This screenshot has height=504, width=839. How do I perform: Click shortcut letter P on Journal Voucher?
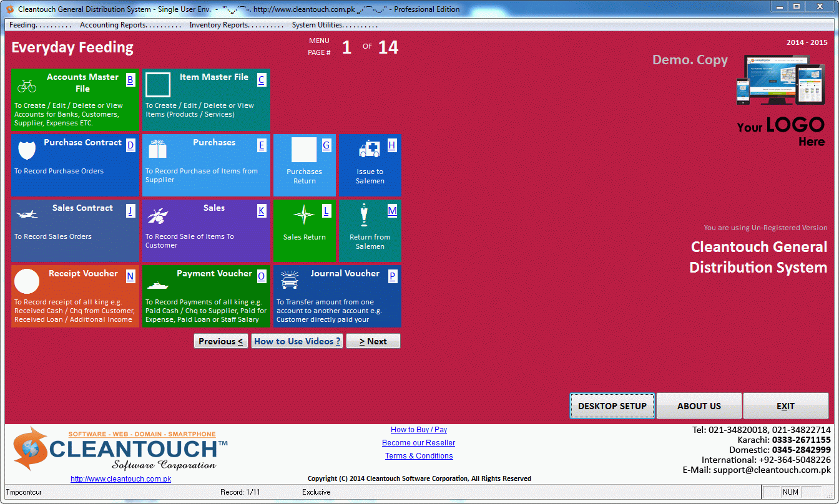click(392, 276)
